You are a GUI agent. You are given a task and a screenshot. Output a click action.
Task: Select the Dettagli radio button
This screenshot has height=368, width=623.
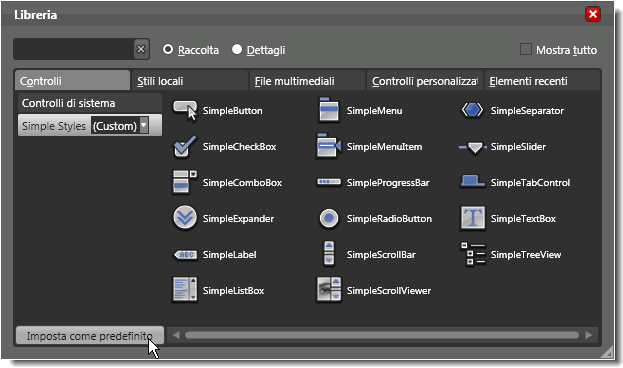(x=237, y=49)
